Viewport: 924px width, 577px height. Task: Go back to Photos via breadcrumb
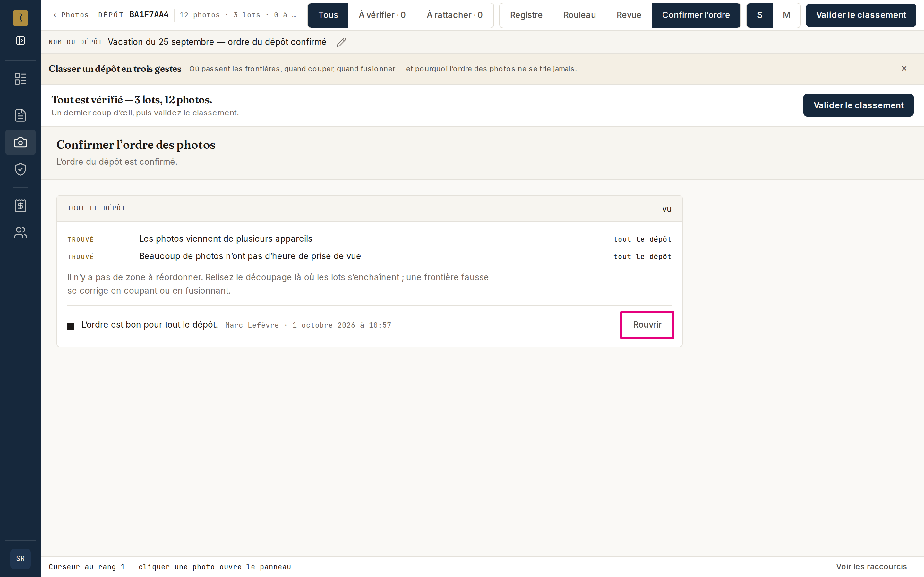tap(71, 15)
